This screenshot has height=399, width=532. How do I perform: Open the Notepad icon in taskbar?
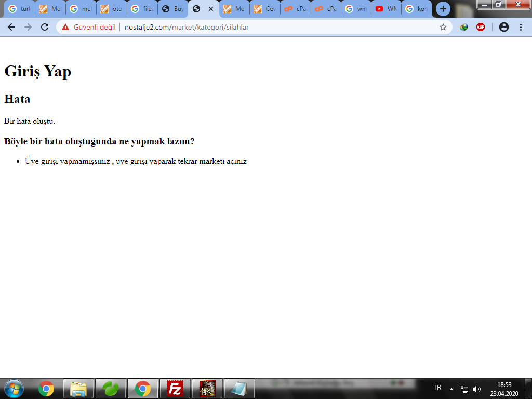point(240,389)
